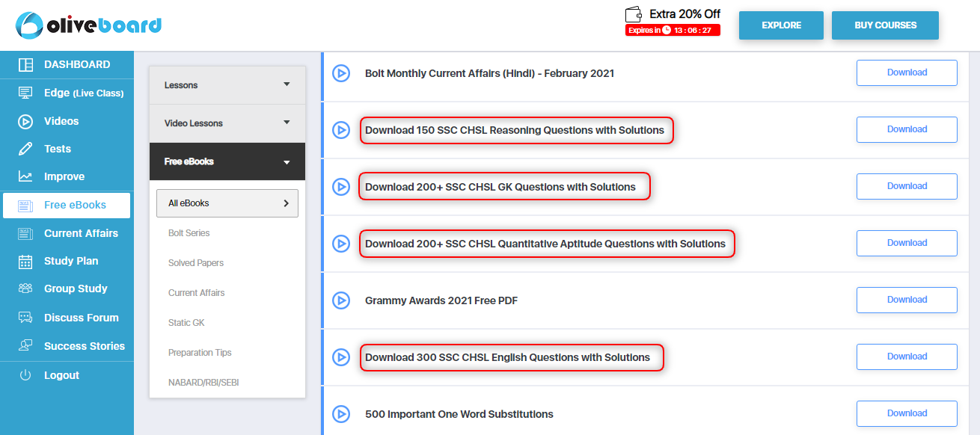The height and width of the screenshot is (435, 980).
Task: Expand the Lessons dropdown
Action: [227, 85]
